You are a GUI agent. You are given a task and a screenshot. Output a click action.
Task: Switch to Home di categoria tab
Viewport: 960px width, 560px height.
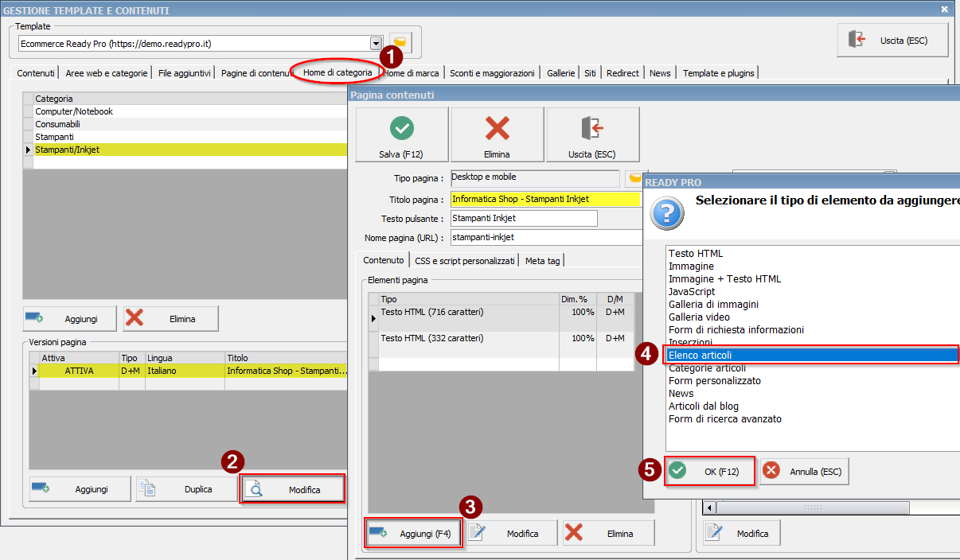click(338, 72)
